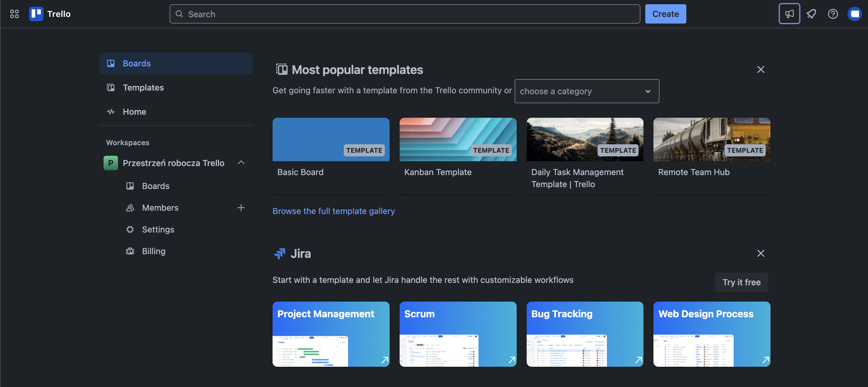Click the Jira logo icon
The image size is (868, 387).
pyautogui.click(x=280, y=254)
